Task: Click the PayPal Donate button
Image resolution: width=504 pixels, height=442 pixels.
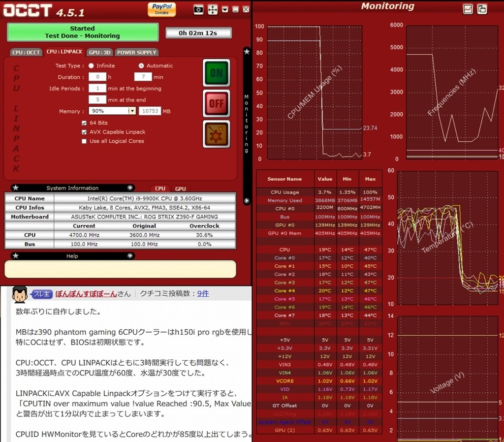Action: click(161, 9)
